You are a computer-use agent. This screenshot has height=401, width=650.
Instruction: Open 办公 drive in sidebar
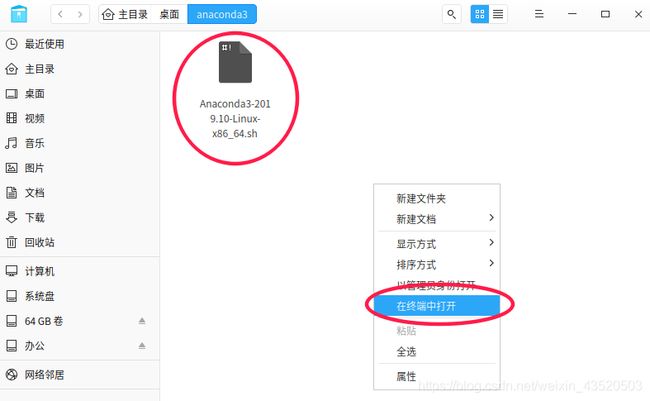(80, 345)
